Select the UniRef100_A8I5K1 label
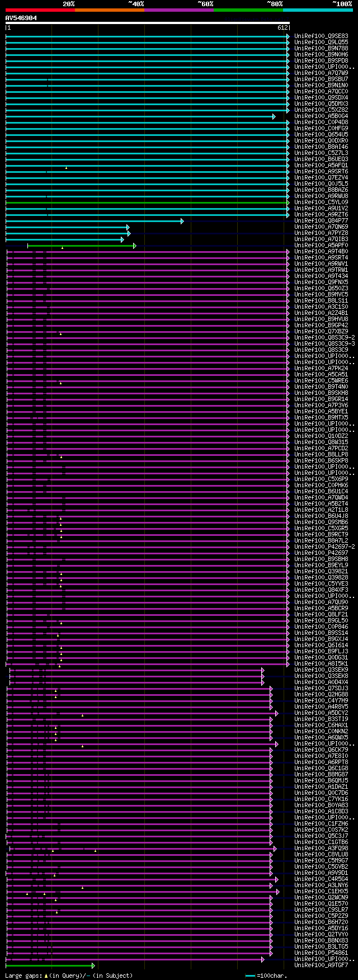 (x=321, y=663)
